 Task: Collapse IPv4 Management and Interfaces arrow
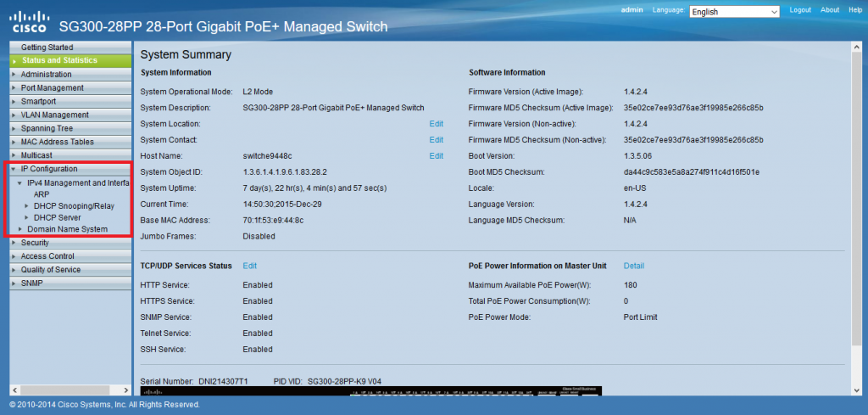pyautogui.click(x=20, y=182)
